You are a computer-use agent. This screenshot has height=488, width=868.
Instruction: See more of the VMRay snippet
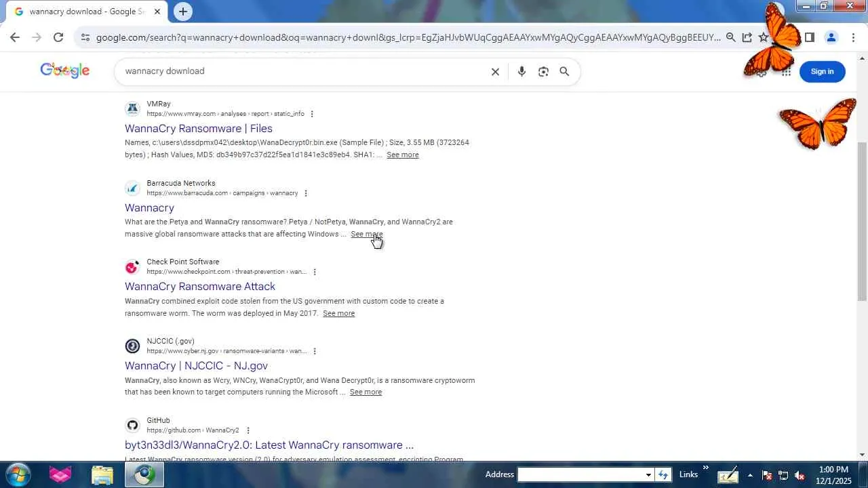tap(403, 155)
